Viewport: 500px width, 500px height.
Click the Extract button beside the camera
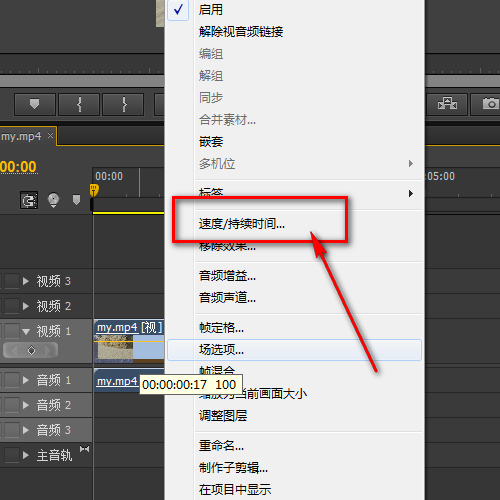447,104
